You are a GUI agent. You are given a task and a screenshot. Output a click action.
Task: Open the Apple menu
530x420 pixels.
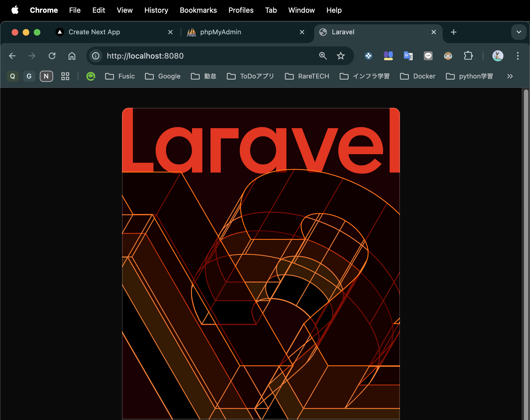coord(15,10)
